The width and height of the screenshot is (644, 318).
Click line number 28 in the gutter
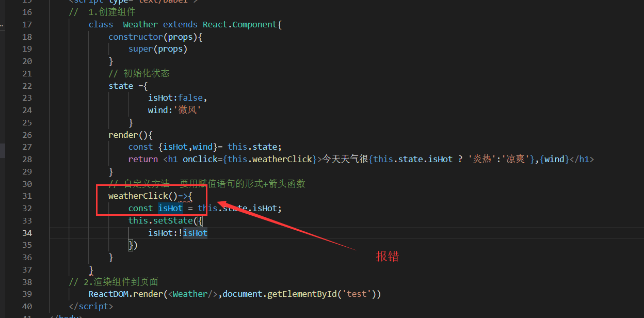(27, 159)
